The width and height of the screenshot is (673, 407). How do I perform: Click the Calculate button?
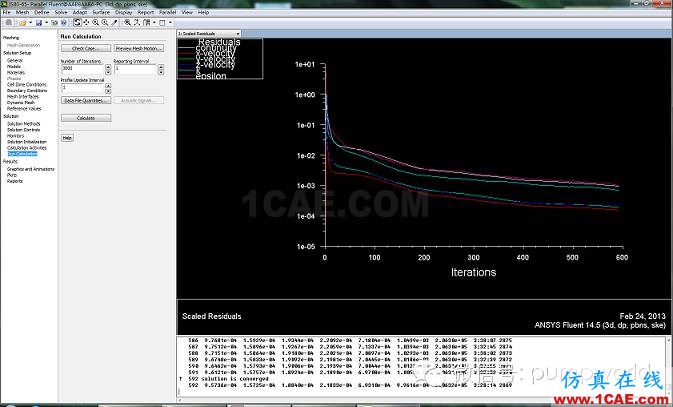(86, 118)
